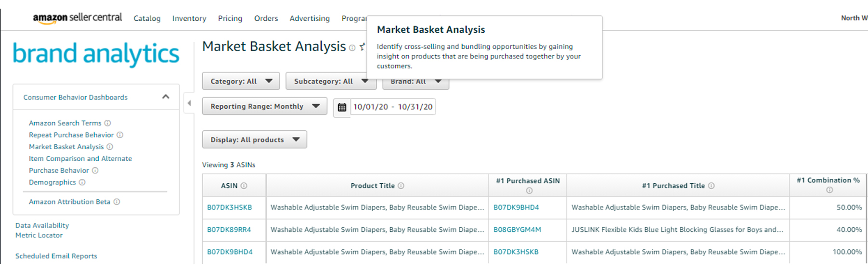The width and height of the screenshot is (868, 280).
Task: Click info icon beside Purchase Behavior
Action: 95,170
